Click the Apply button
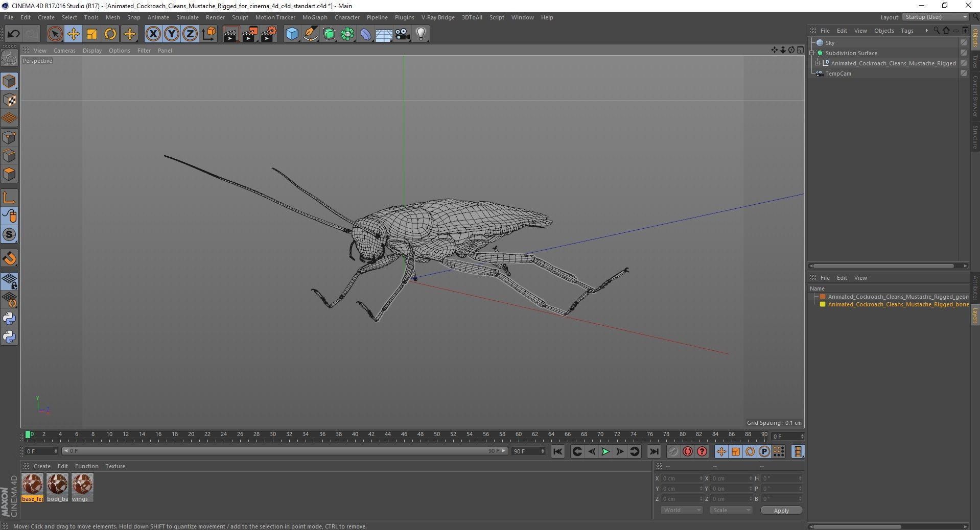 (781, 511)
